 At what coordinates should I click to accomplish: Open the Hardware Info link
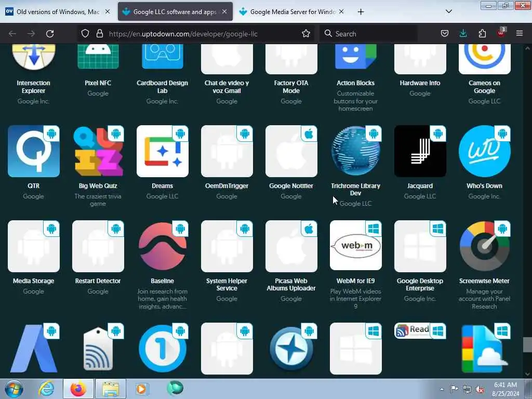click(420, 83)
